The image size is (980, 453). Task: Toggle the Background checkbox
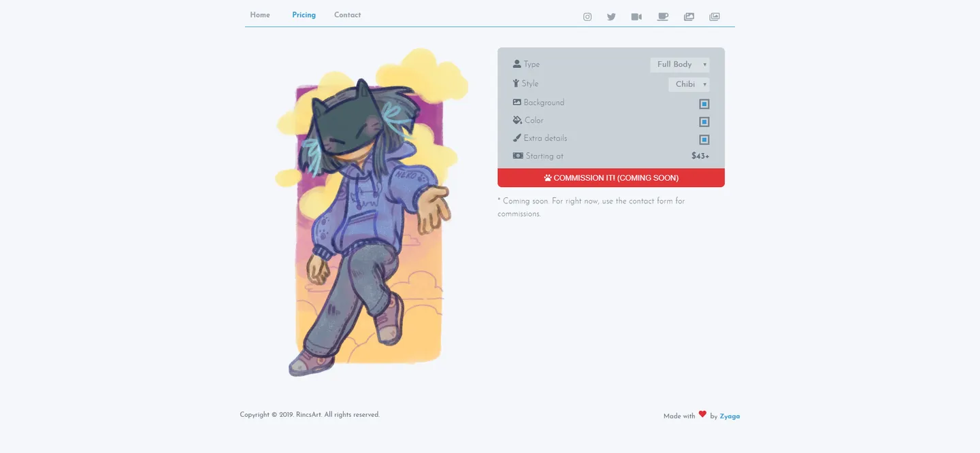(x=704, y=104)
